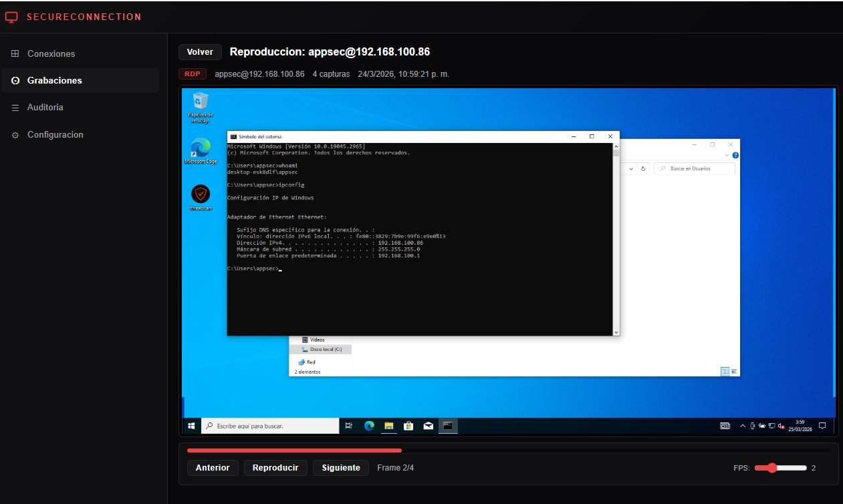This screenshot has height=504, width=843.
Task: Click the Conexiones grid icon
Action: click(x=15, y=53)
